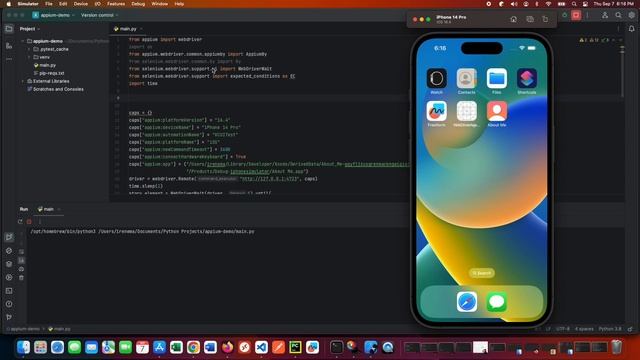640x360 pixels.
Task: Open the Features menu in menu bar
Action: tap(116, 4)
